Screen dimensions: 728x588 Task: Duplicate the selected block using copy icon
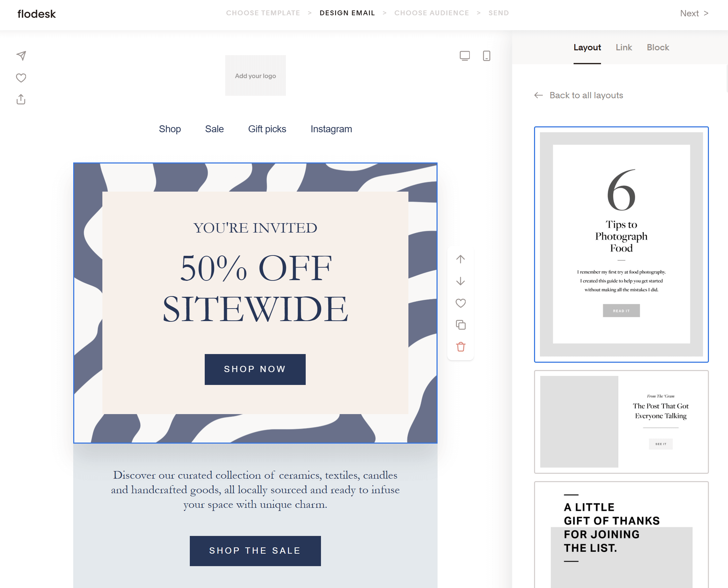[x=461, y=325]
